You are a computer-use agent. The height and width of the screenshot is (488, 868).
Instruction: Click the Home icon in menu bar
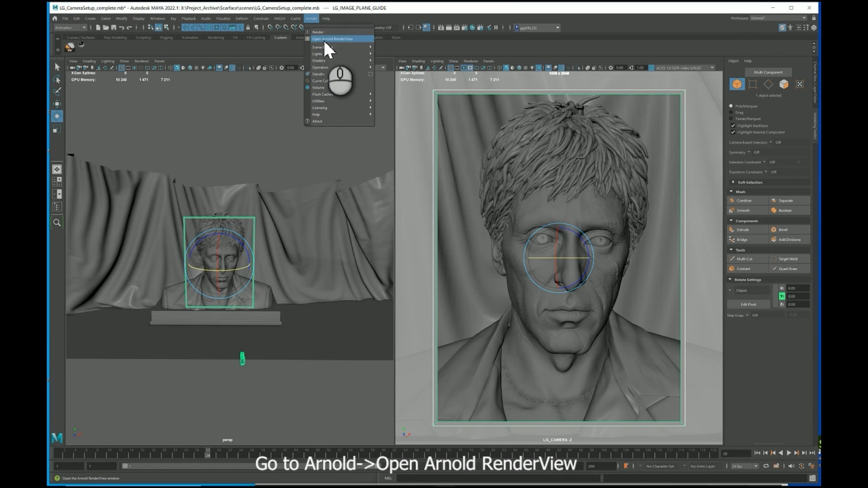click(55, 19)
